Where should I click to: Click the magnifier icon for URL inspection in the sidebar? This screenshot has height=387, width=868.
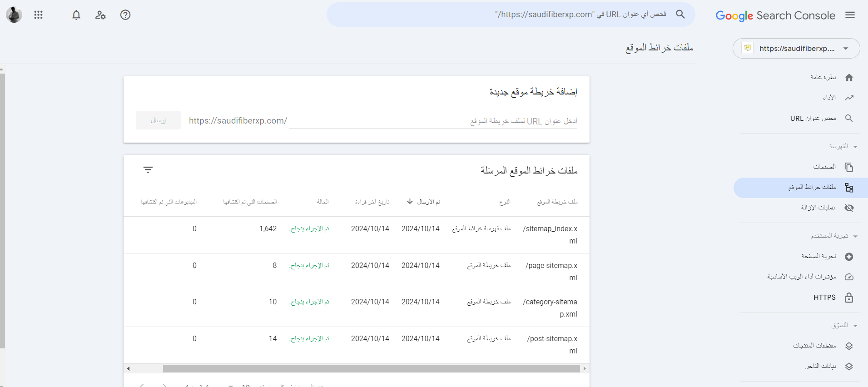click(x=849, y=118)
